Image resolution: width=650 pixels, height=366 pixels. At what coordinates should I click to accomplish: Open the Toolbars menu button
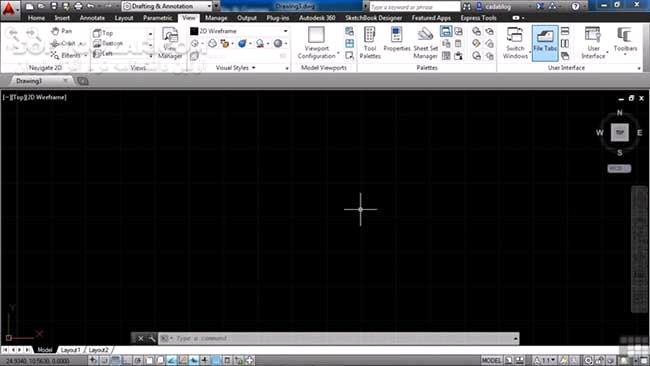pos(625,41)
